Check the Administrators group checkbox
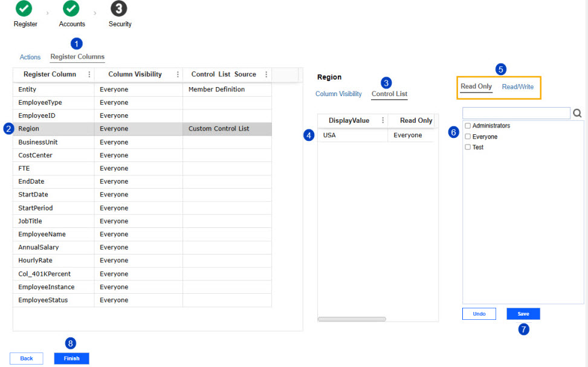The height and width of the screenshot is (367, 588). [468, 126]
